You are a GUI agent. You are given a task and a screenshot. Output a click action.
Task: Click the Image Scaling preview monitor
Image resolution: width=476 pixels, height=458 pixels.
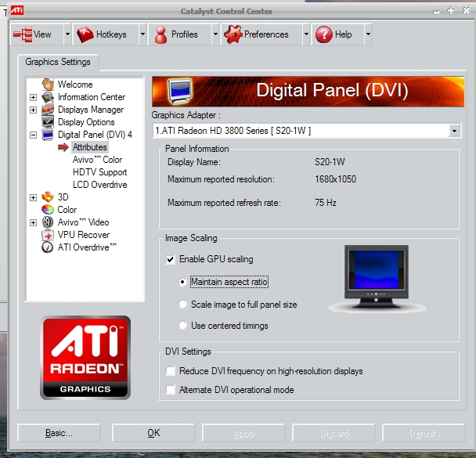pyautogui.click(x=377, y=278)
